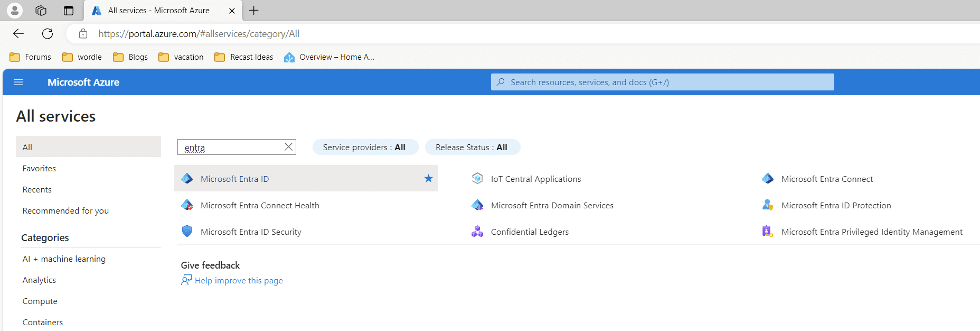Click the Confidential Ledgers icon

pyautogui.click(x=477, y=232)
